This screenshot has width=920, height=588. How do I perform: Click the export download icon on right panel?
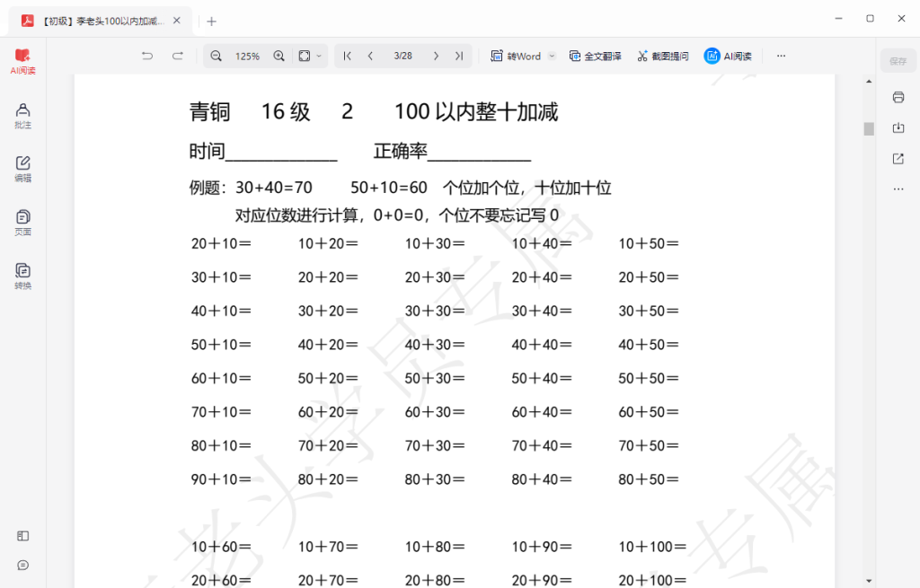tap(898, 127)
